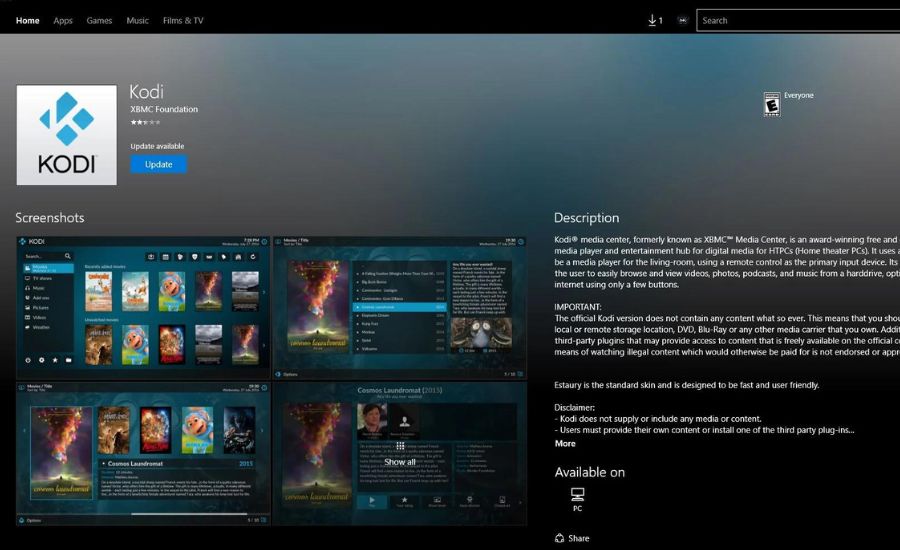Click the Screenshots section heading
The image size is (900, 550).
tap(50, 218)
